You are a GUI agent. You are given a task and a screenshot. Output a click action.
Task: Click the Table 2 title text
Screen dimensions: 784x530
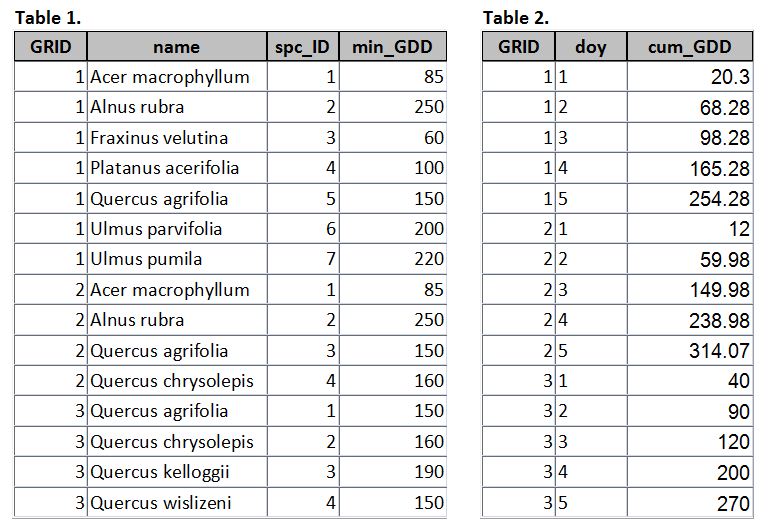[x=516, y=18]
